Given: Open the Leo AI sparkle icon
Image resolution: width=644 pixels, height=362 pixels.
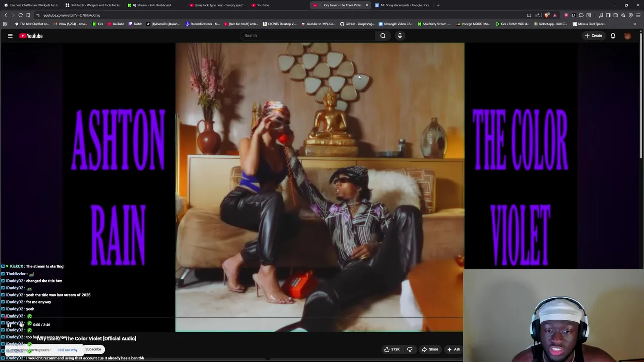Looking at the screenshot, I should (x=623, y=15).
